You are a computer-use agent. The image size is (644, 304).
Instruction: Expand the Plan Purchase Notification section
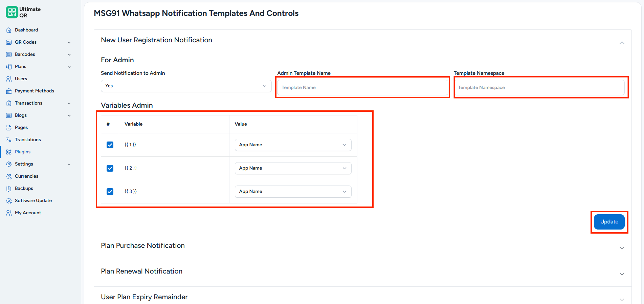622,248
